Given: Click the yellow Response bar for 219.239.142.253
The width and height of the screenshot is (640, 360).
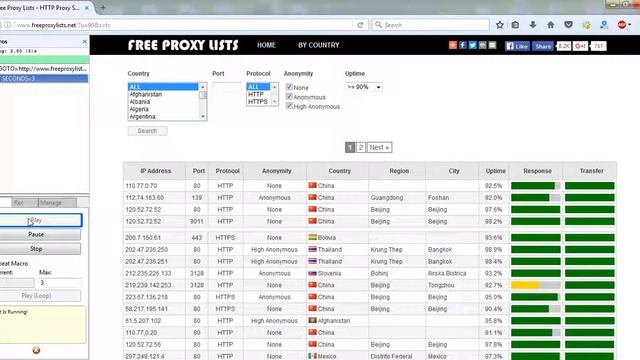Looking at the screenshot, I should (536, 285).
